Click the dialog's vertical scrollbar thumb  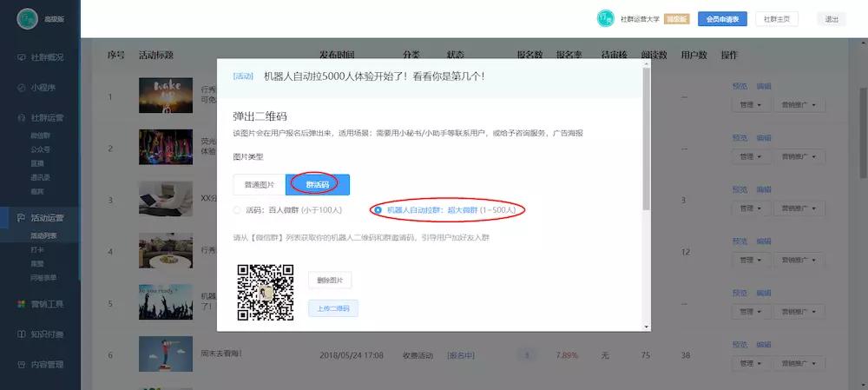pyautogui.click(x=646, y=138)
